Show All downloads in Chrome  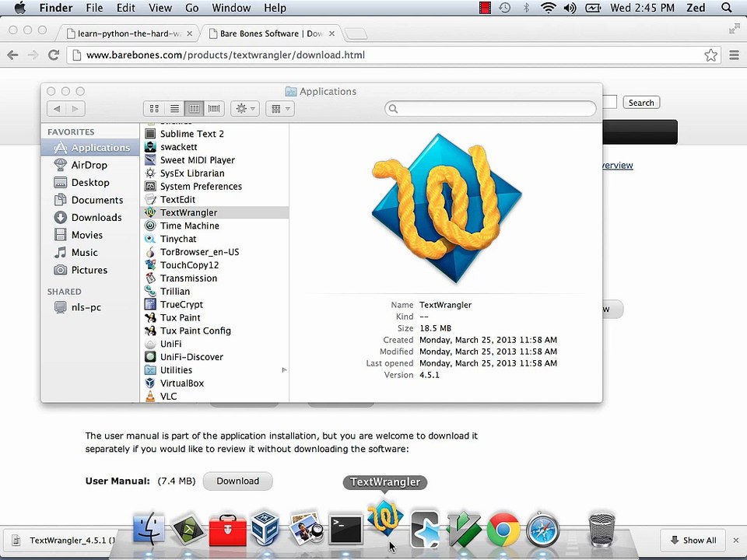point(693,540)
